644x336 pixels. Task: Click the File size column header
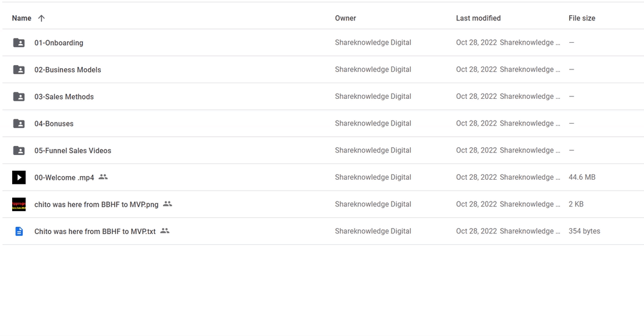pos(582,18)
